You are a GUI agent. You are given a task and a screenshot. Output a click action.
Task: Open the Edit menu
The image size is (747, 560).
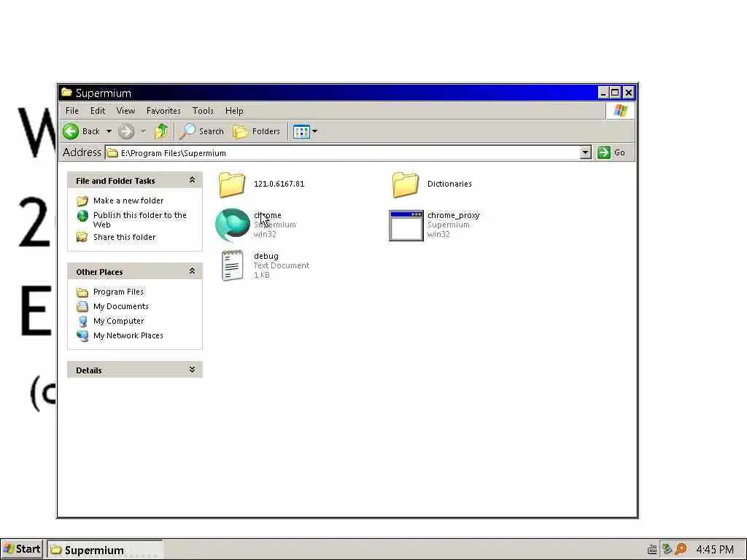[98, 111]
